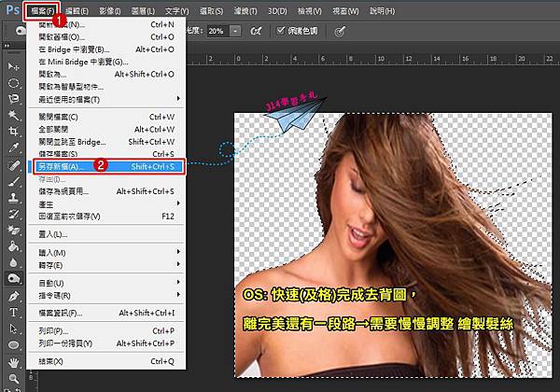Choose 列印(P) entry
The image size is (560, 392).
(106, 331)
